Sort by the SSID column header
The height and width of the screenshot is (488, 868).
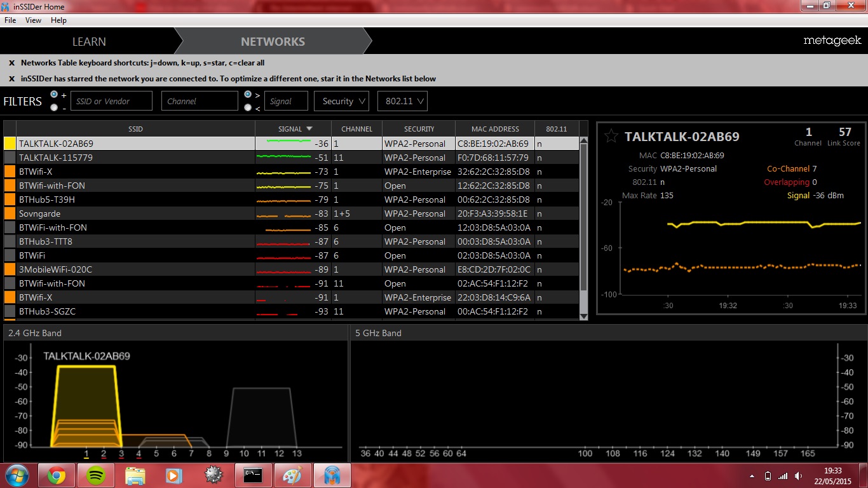(x=135, y=128)
